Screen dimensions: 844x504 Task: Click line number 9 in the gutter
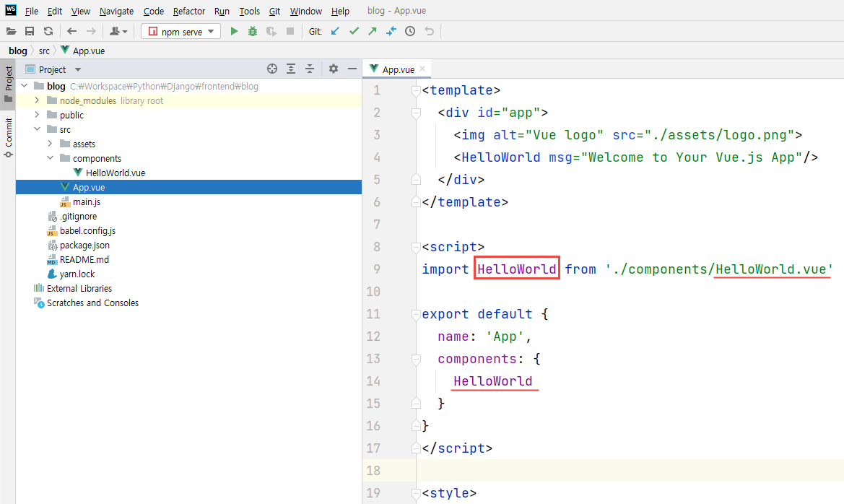[376, 269]
